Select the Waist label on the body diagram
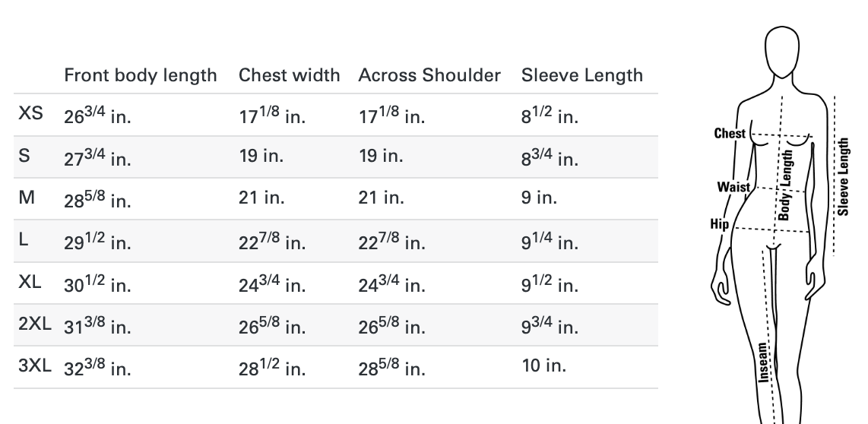The height and width of the screenshot is (424, 868). pos(733,186)
